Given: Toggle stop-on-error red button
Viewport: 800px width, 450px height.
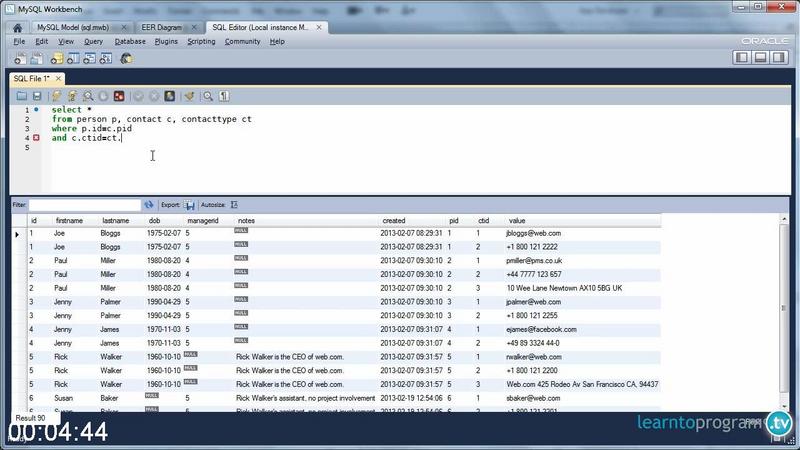Looking at the screenshot, I should (x=119, y=96).
